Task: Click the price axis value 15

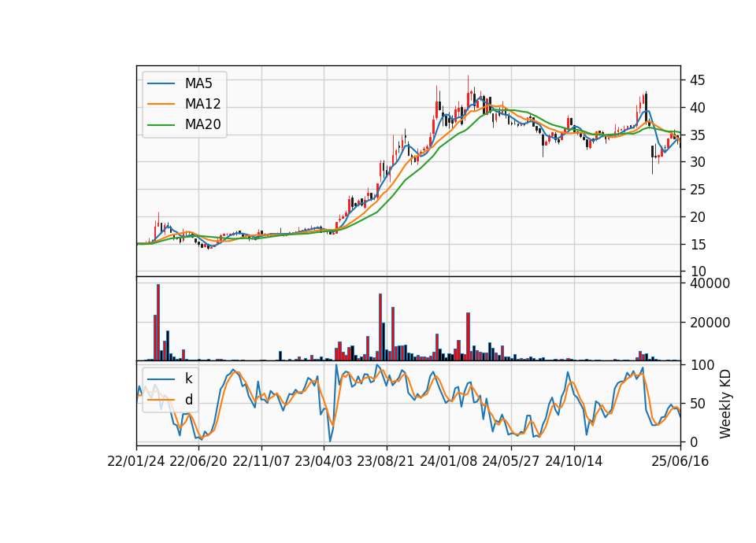Action: pos(697,245)
